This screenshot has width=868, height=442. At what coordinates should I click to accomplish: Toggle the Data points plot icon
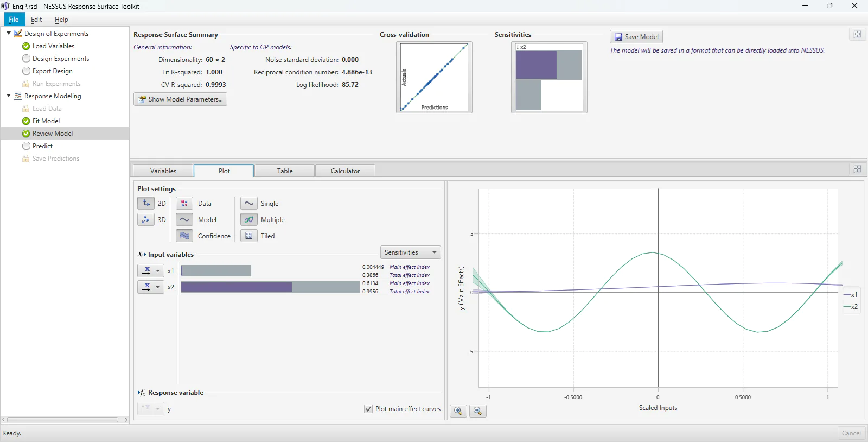(184, 203)
